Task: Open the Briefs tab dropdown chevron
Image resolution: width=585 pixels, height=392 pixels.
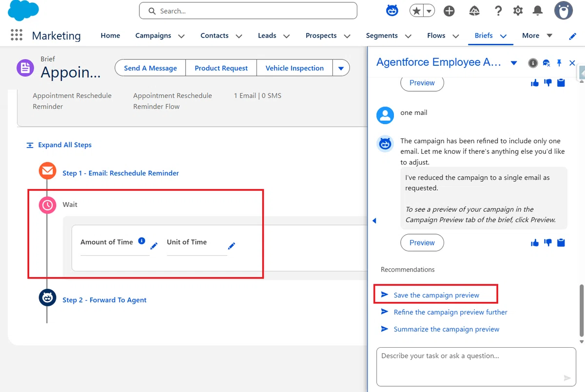Action: (504, 36)
